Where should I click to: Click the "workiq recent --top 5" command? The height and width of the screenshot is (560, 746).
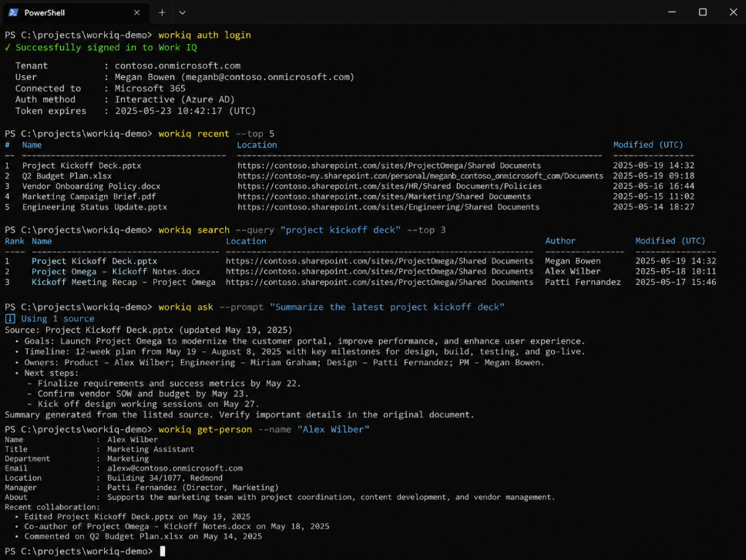click(x=216, y=134)
